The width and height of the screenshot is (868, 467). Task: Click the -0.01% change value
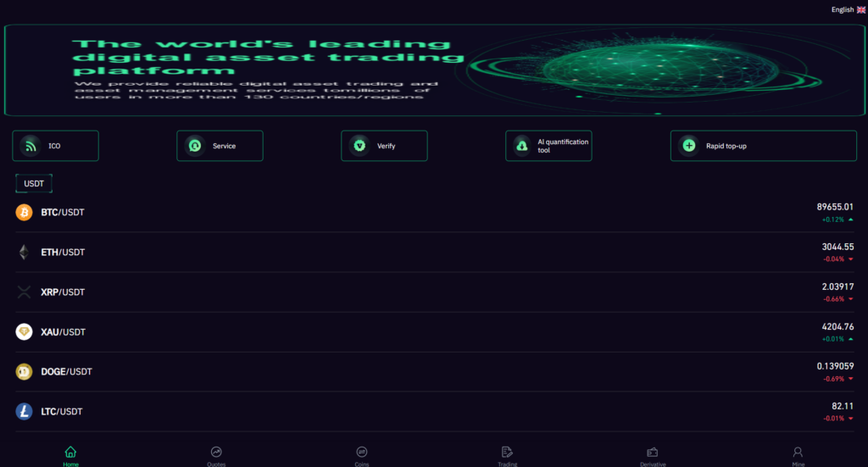click(833, 419)
